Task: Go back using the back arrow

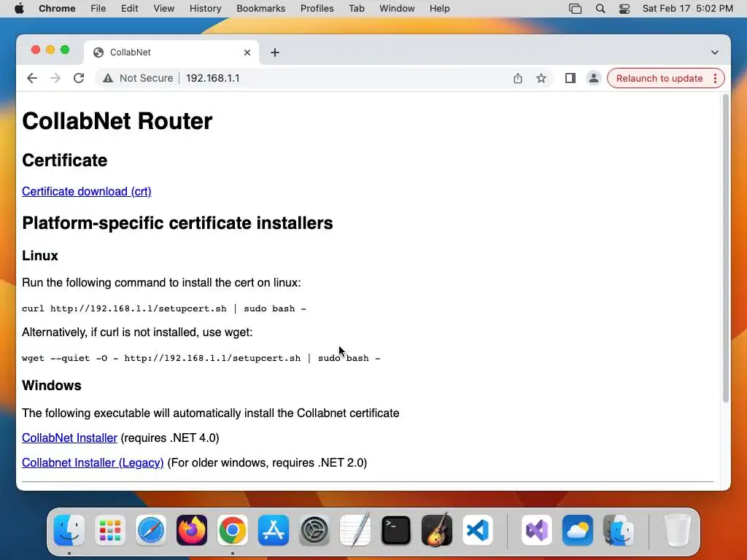Action: [x=32, y=78]
